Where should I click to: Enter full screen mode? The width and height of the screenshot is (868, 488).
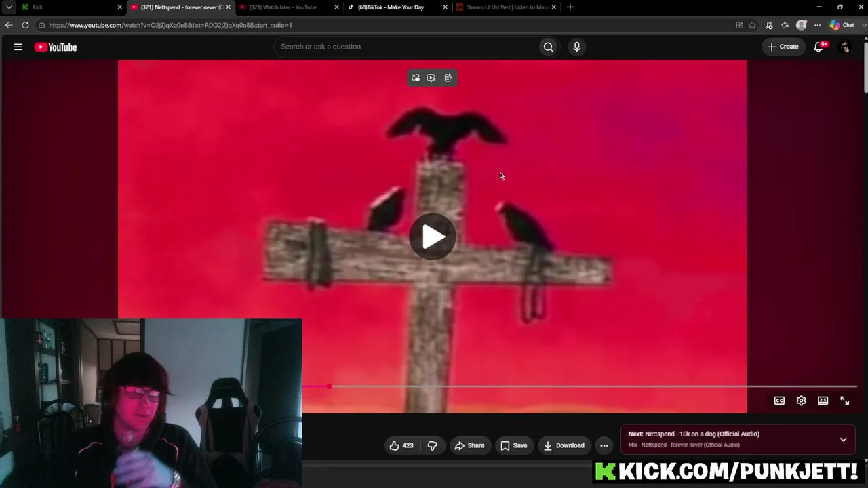point(844,401)
